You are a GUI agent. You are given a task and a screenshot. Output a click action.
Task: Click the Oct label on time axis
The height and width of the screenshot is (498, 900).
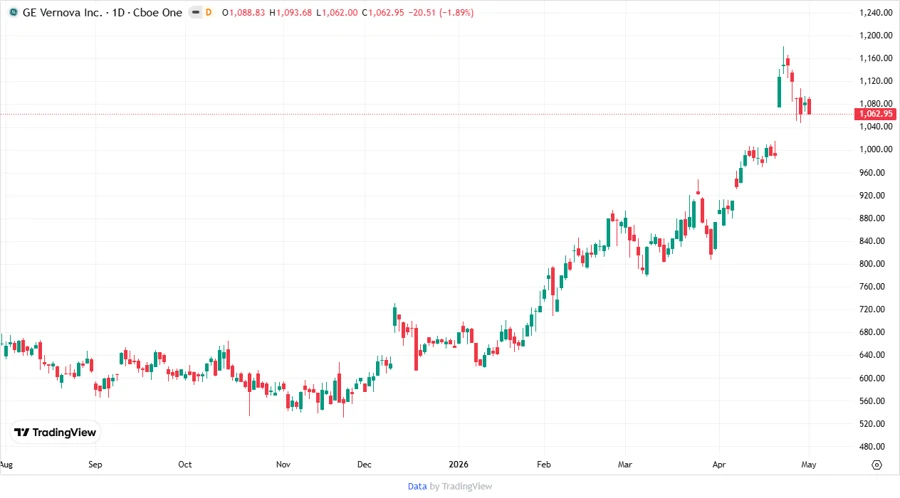[185, 464]
